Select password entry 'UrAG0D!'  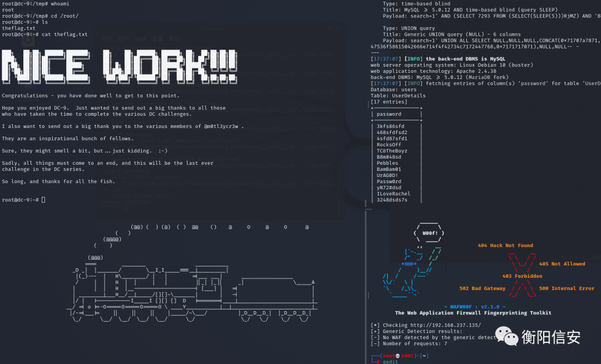point(387,175)
